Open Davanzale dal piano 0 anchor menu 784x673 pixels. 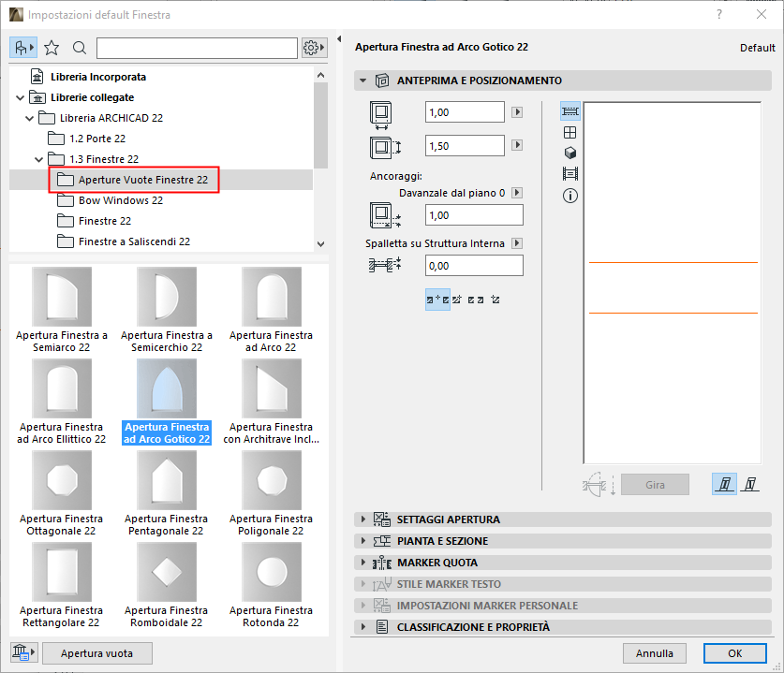pos(517,193)
